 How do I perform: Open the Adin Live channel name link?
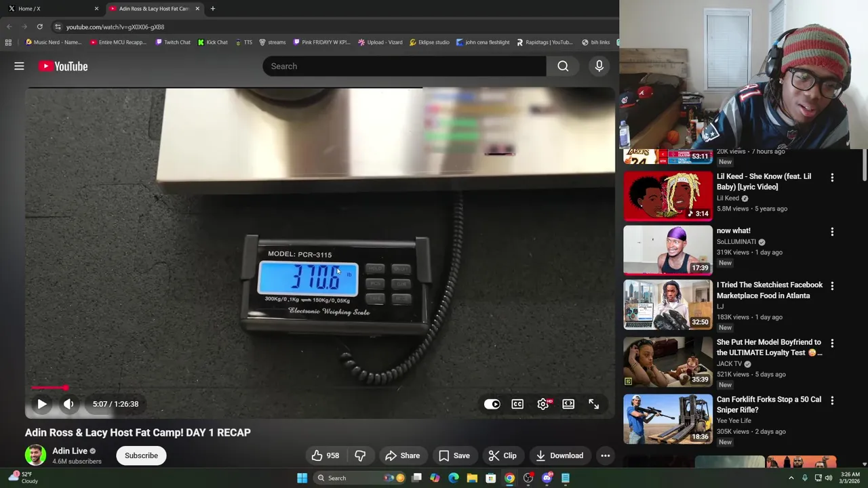pyautogui.click(x=70, y=451)
